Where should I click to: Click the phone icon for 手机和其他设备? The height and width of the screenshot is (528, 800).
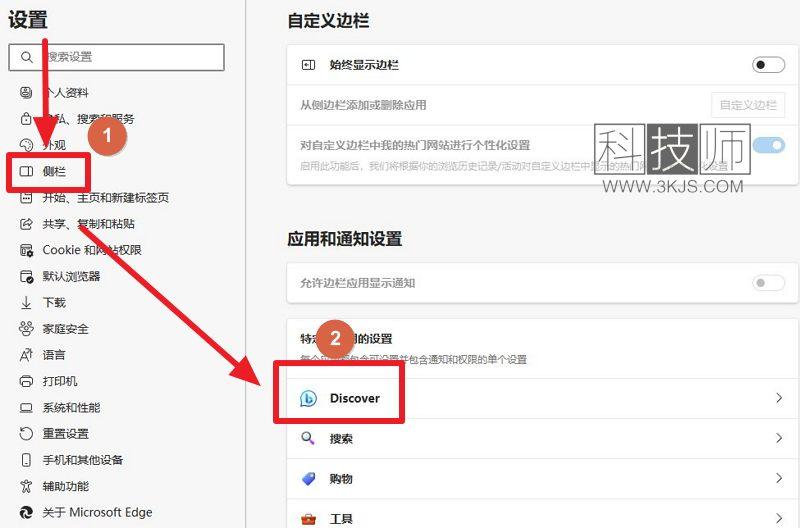tap(26, 460)
